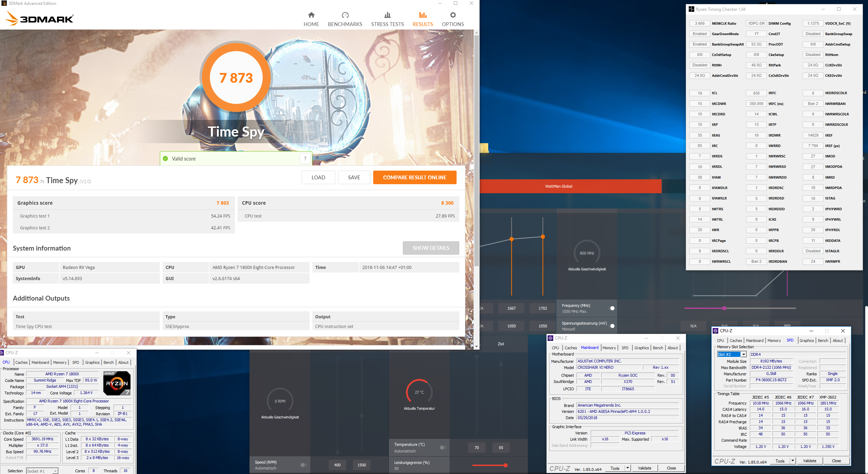Open the Benchmarks gauge icon
The image size is (868, 474).
[345, 15]
